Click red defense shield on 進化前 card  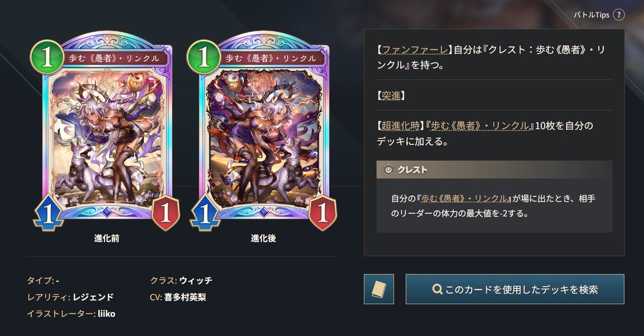(165, 214)
